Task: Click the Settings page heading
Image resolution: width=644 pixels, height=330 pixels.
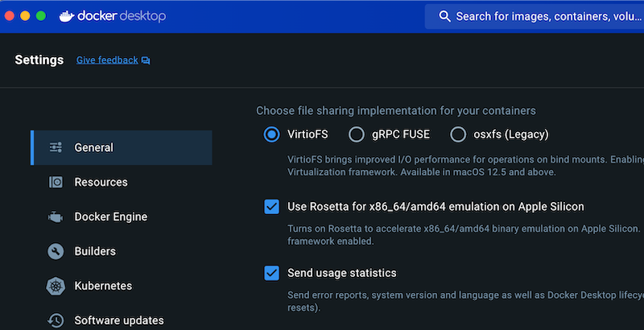Action: point(39,60)
